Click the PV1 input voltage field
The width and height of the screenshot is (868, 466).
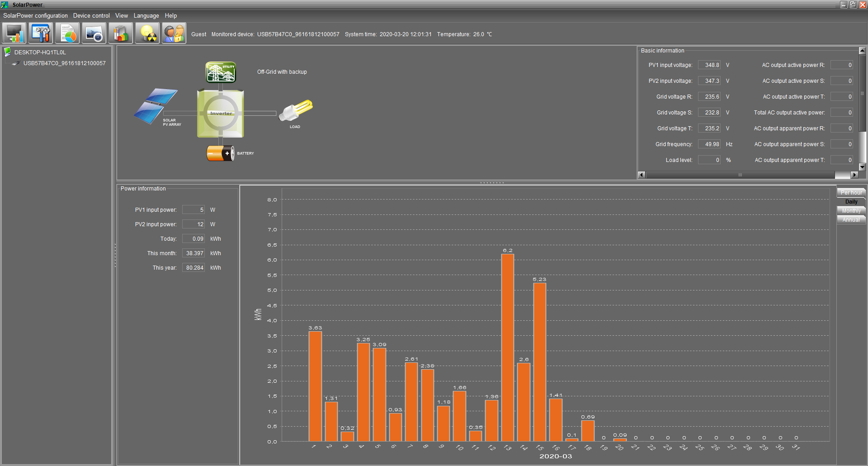click(709, 65)
